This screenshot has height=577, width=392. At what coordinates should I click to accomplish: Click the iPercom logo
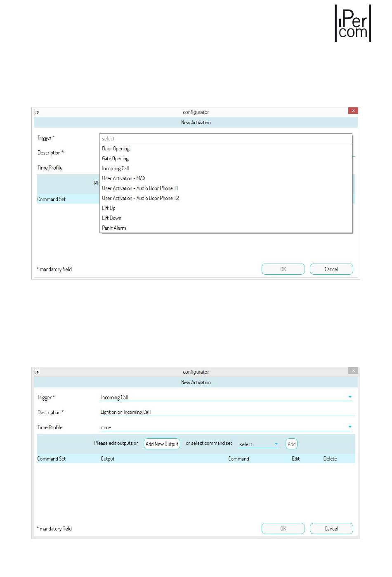(353, 23)
